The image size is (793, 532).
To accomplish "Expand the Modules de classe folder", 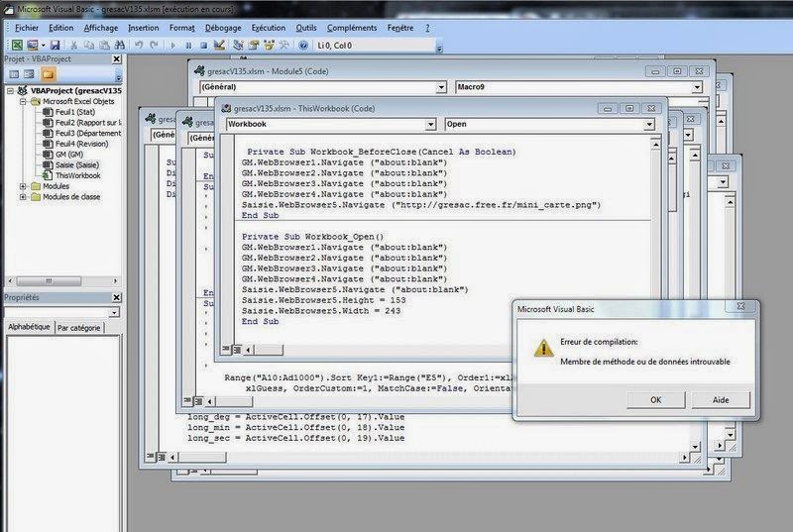I will 23,197.
